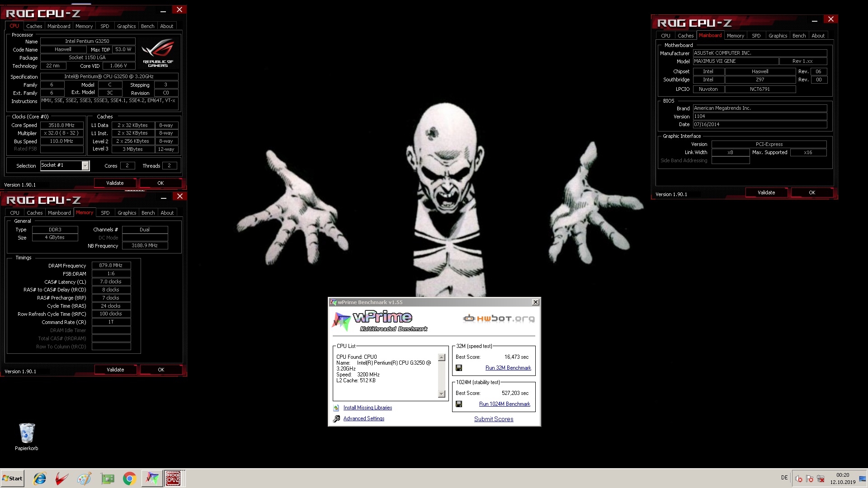Viewport: 868px width, 488px height.
Task: Click the disconnected network tray icon
Action: (x=821, y=479)
